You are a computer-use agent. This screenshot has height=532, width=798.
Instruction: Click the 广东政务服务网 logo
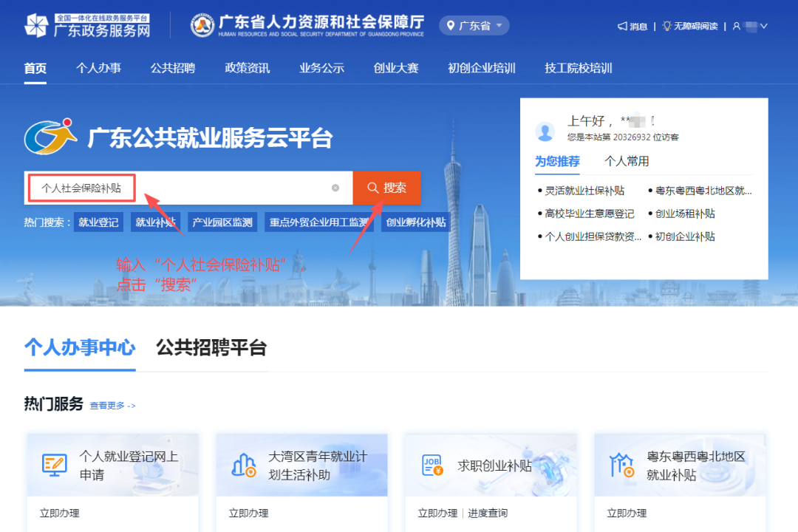(87, 25)
